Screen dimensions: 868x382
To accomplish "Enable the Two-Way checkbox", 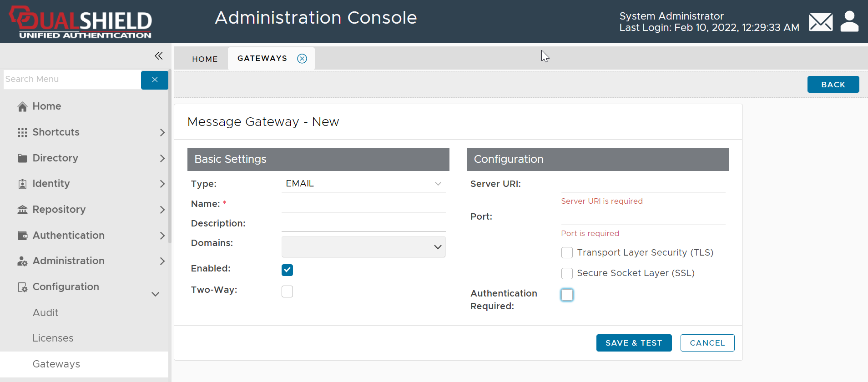I will point(287,292).
